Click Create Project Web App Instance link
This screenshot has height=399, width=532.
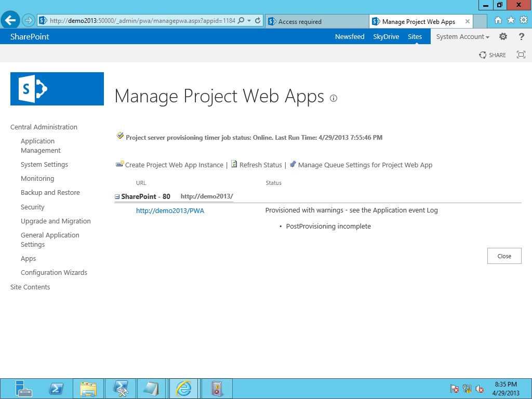click(x=174, y=165)
